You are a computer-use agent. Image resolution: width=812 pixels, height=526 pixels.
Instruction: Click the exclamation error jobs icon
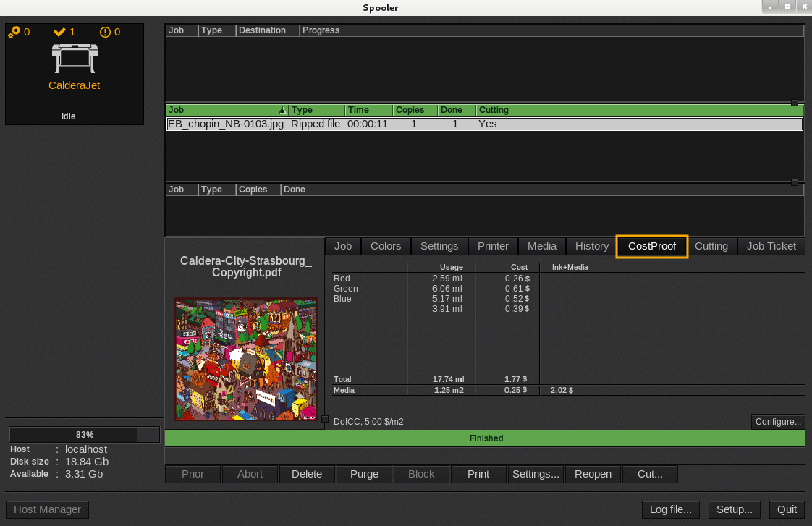click(x=105, y=32)
